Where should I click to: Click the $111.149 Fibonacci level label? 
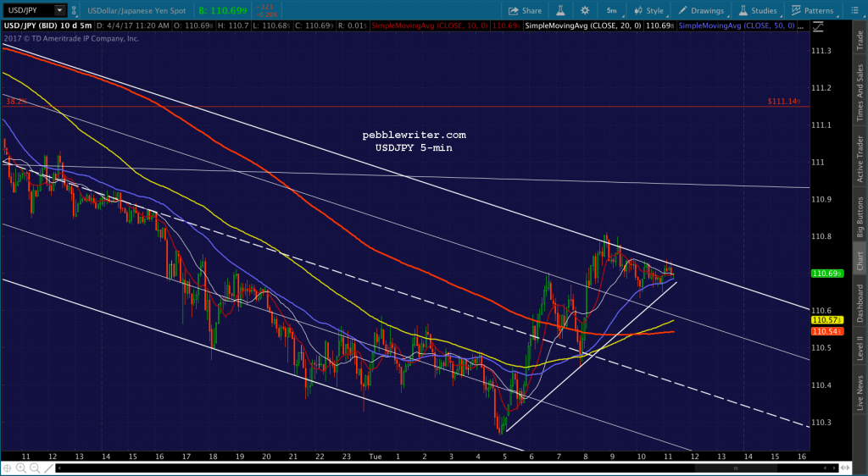(783, 102)
